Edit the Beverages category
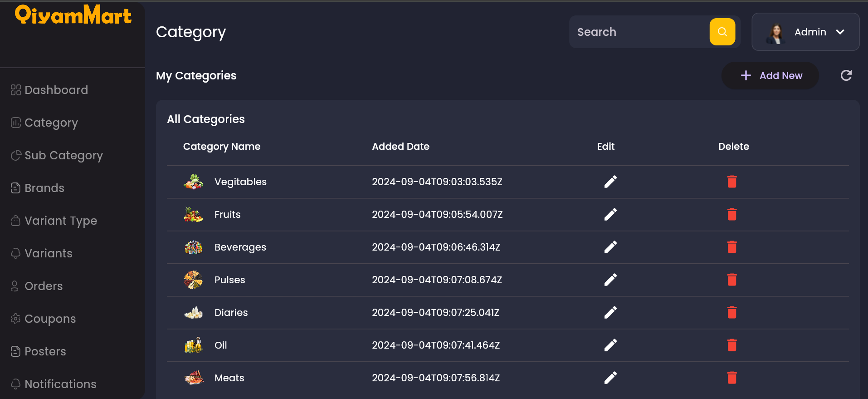 pos(610,247)
